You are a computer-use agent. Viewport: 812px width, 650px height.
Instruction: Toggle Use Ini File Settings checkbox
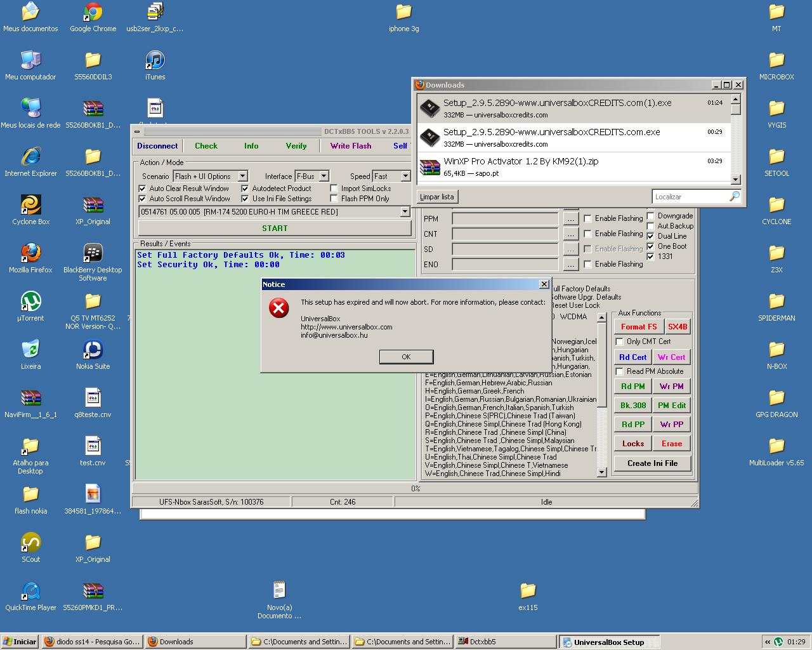[245, 199]
